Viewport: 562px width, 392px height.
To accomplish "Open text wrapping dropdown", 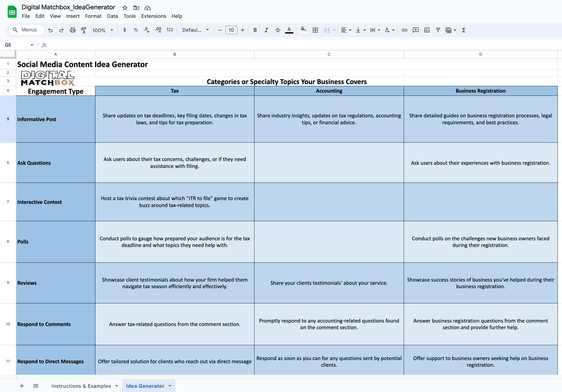I will [375, 30].
